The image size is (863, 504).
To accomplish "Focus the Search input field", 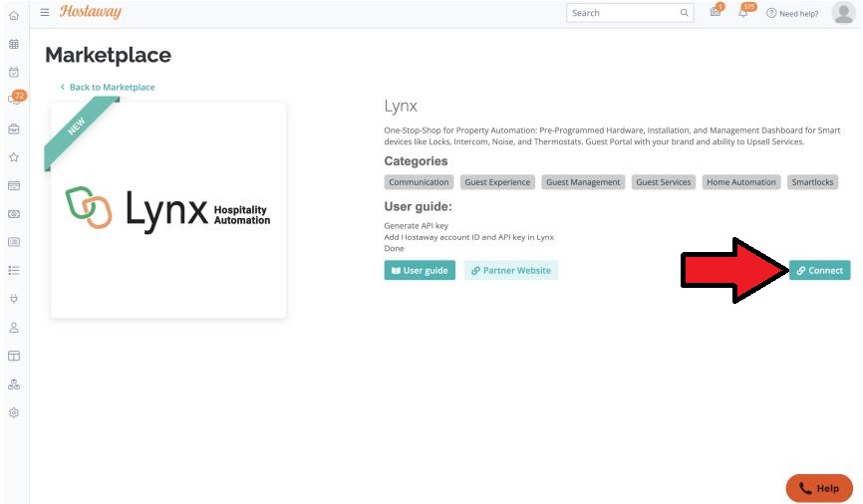I will 630,13.
